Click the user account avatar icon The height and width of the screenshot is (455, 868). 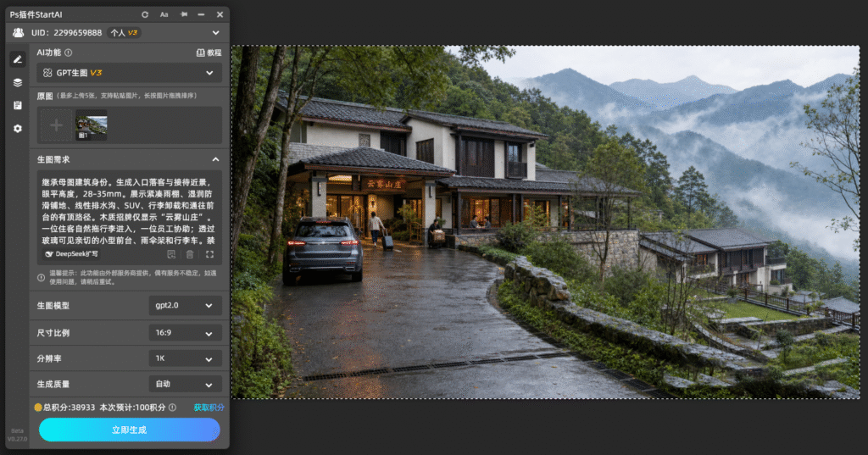[x=19, y=33]
